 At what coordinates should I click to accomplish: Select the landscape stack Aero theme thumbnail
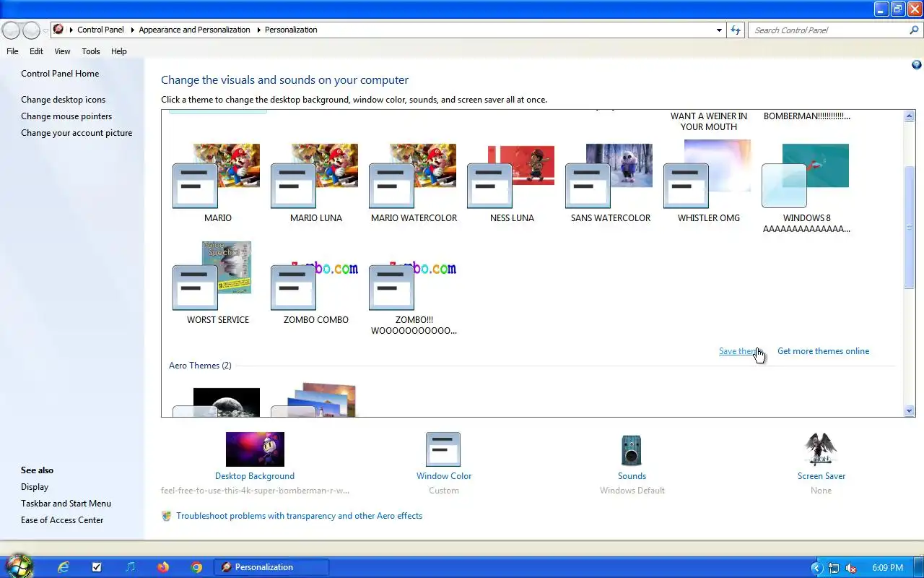pos(315,400)
